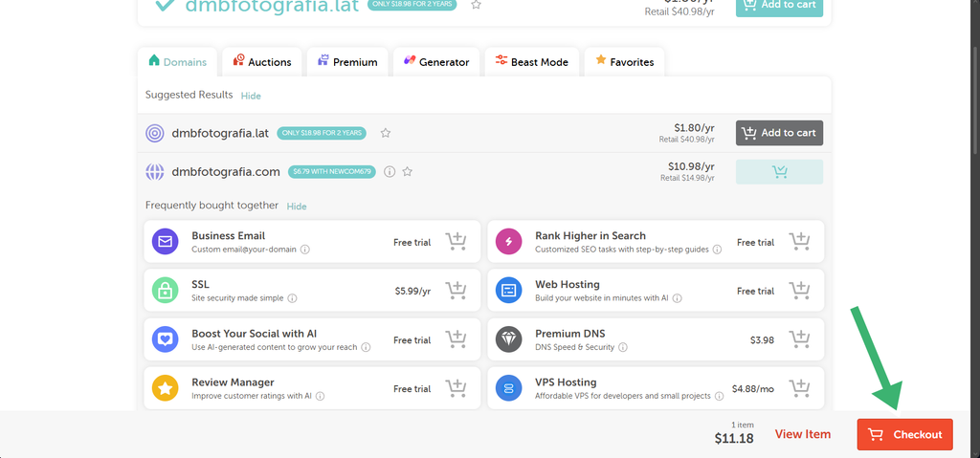Add SSL to cart
This screenshot has width=980, height=458.
coord(456,290)
